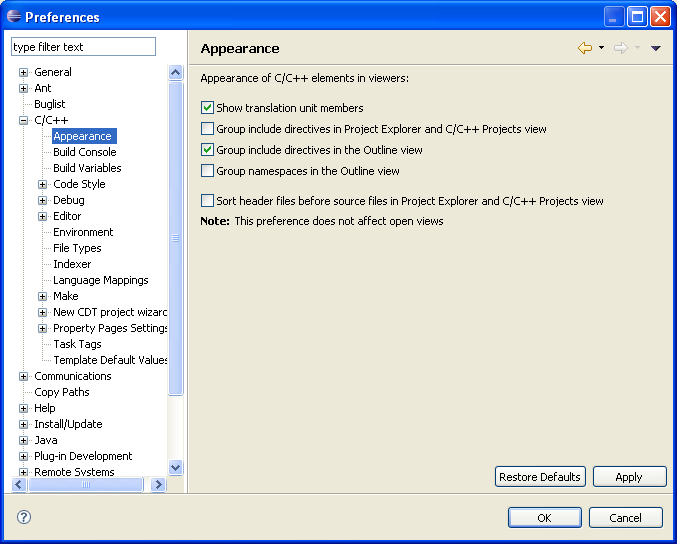The height and width of the screenshot is (544, 677).
Task: Enable Sort header files before source files
Action: tap(208, 201)
